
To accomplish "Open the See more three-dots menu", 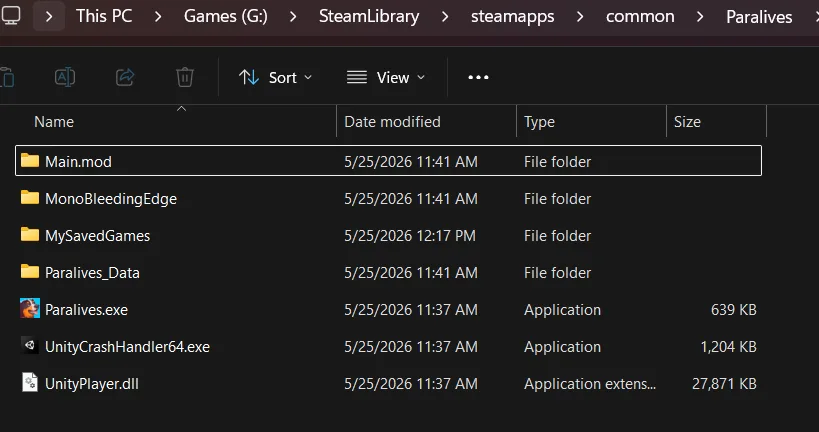I will (478, 77).
